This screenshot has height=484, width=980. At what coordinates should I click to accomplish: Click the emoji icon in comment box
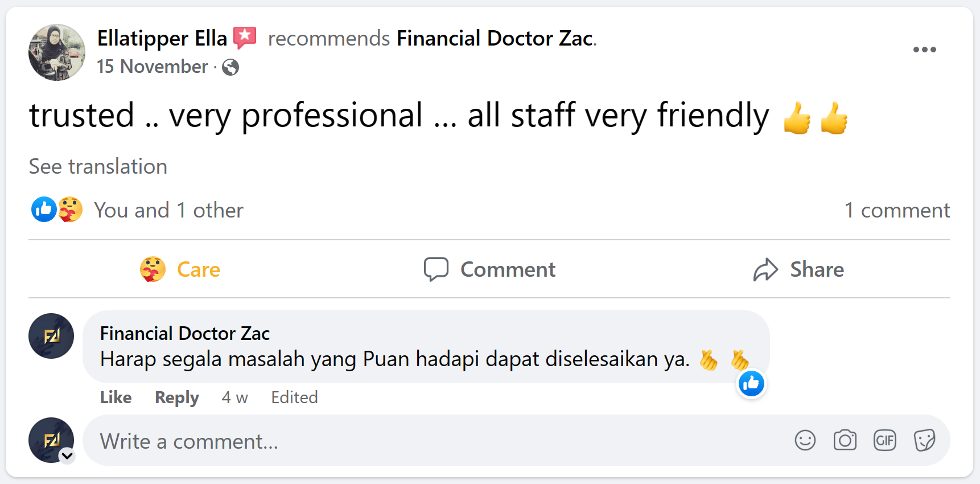(805, 440)
